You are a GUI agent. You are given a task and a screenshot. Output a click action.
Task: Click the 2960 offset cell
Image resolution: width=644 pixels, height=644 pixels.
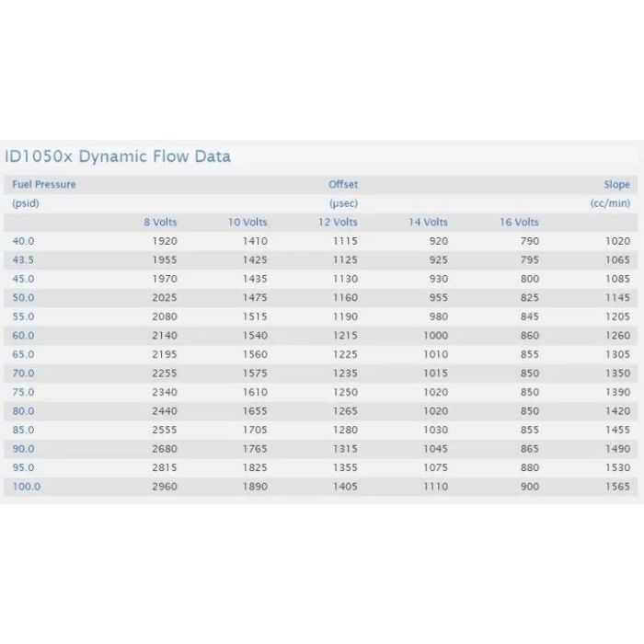point(164,487)
